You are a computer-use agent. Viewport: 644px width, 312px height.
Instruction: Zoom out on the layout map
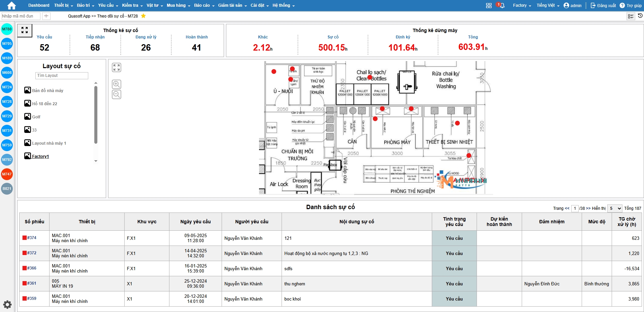[x=117, y=94]
